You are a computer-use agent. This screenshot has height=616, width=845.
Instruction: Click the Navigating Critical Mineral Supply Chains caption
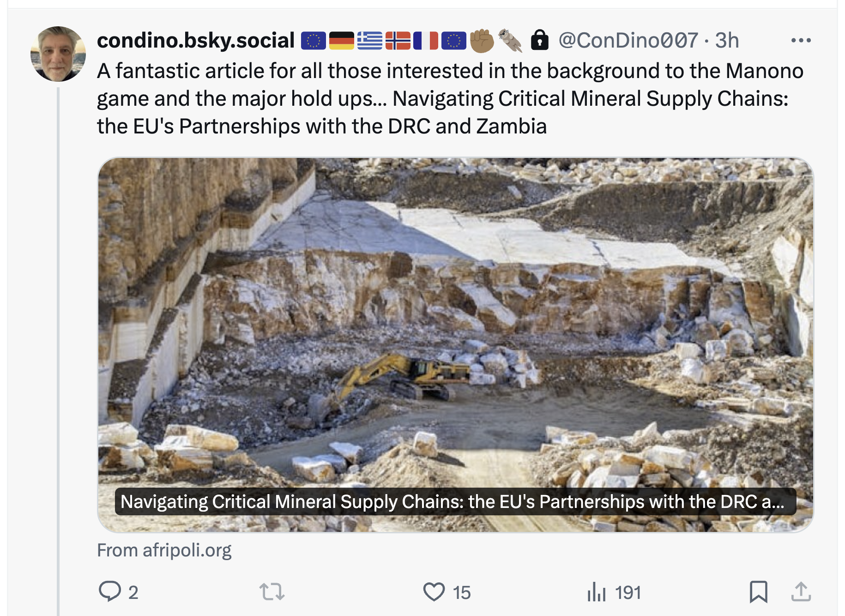click(453, 502)
